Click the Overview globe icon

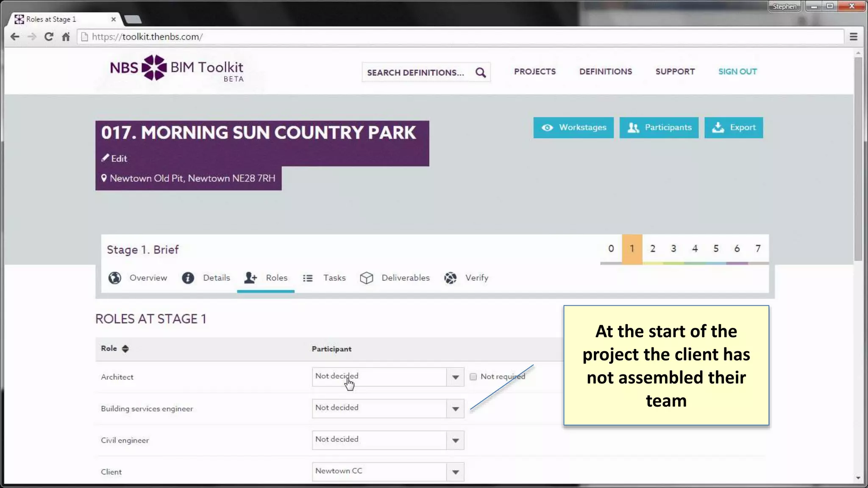coord(114,278)
